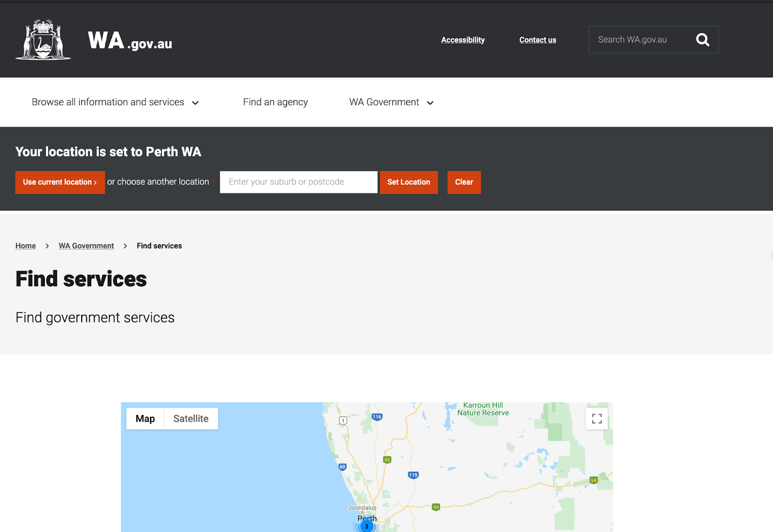773x532 pixels.
Task: Click route 1 shield on the map
Action: click(x=343, y=420)
